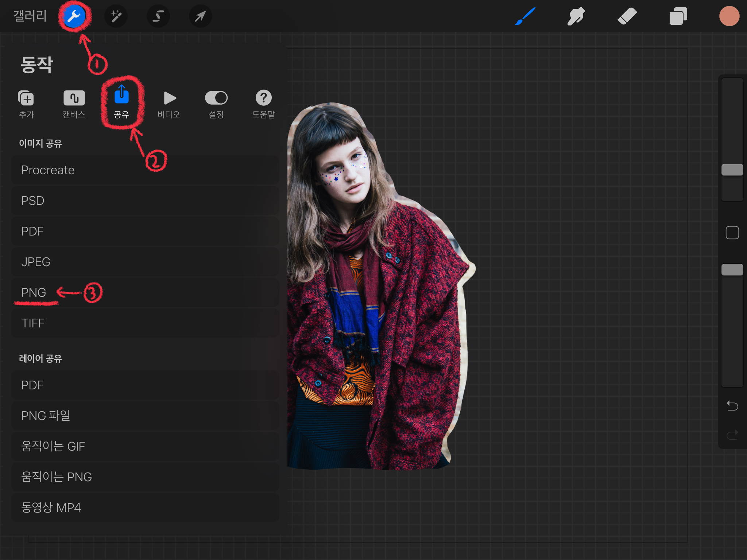Open the Layers panel icon
Screen dimensions: 747x560
click(678, 16)
